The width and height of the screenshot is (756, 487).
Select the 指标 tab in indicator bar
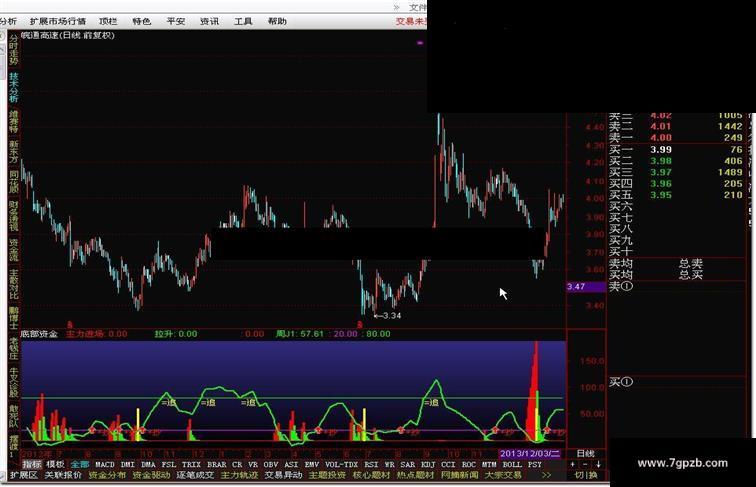pos(32,464)
